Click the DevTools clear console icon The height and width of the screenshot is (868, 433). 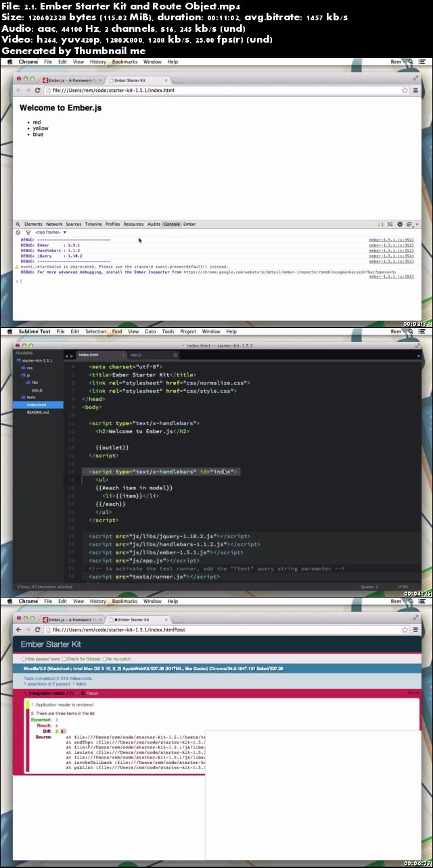pos(19,232)
